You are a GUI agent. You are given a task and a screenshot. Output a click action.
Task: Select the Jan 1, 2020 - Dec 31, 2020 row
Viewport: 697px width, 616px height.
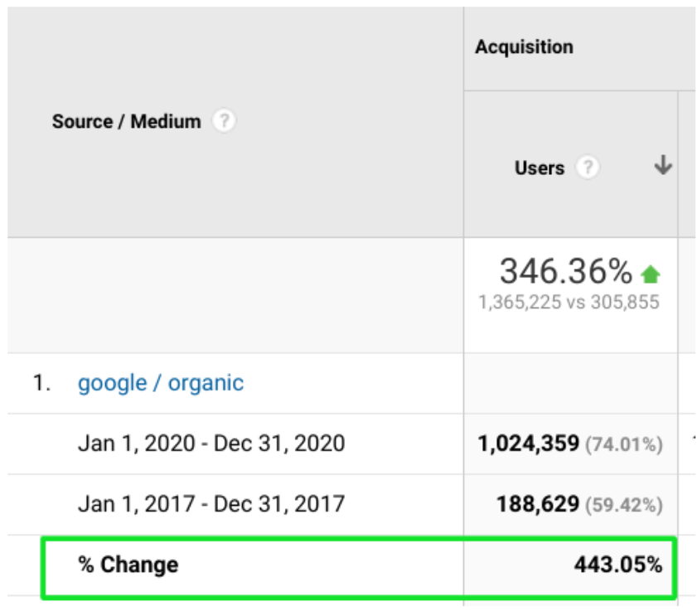click(x=211, y=444)
